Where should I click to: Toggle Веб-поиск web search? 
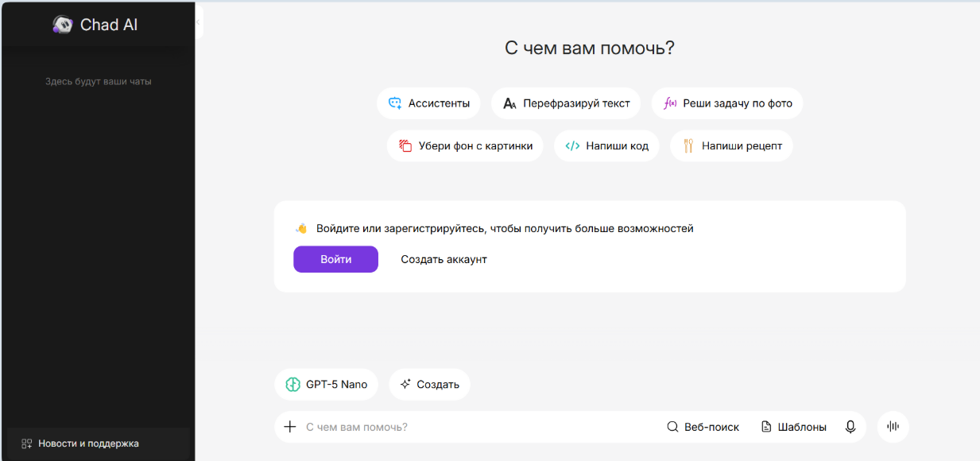(x=703, y=427)
